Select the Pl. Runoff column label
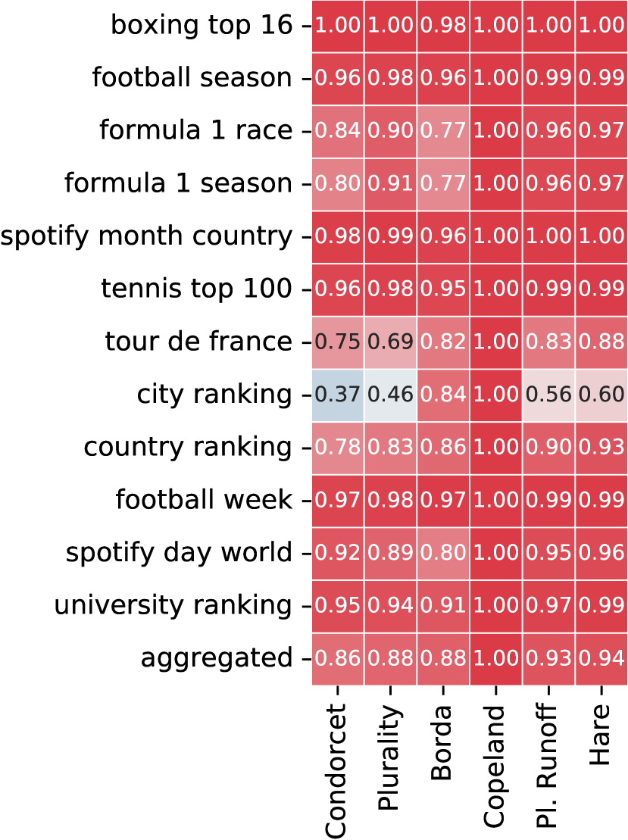628x840 pixels. point(548,767)
